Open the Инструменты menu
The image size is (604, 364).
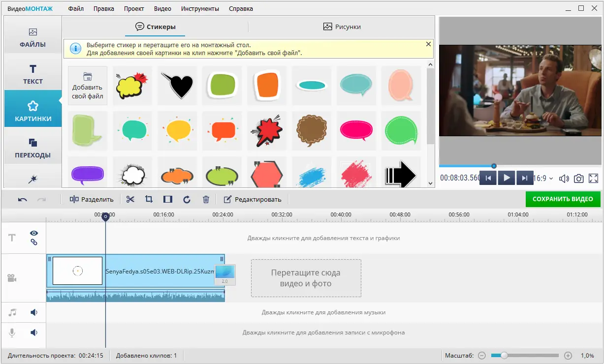pos(200,8)
